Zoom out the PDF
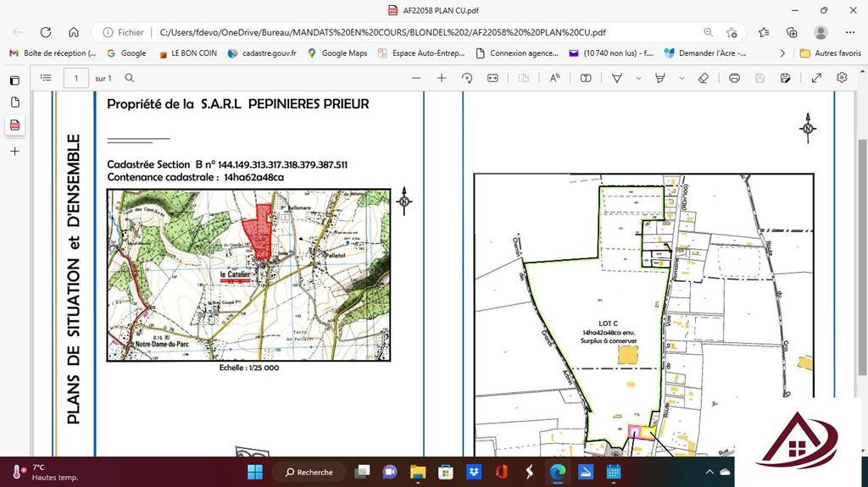Viewport: 868px width, 487px height. point(416,78)
